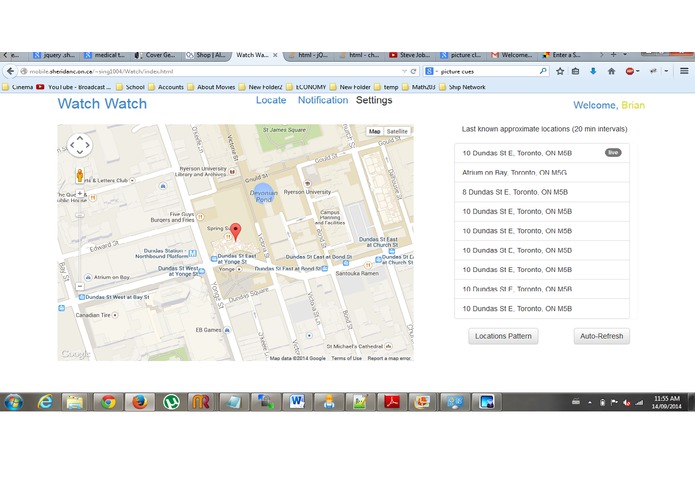The image size is (695, 494).
Task: Zoom in the map with plus
Action: 80,193
